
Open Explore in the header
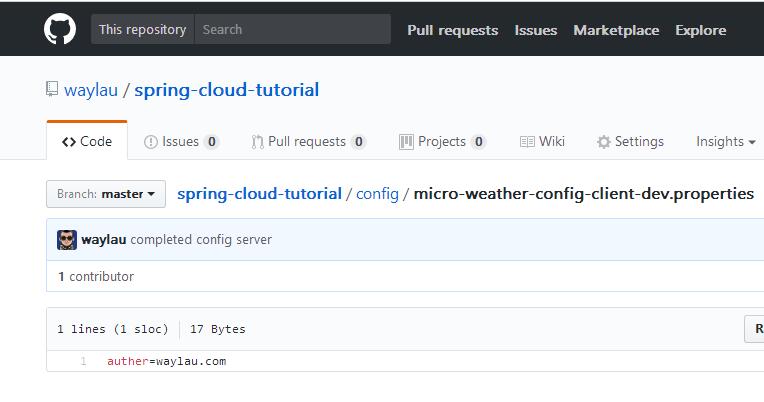click(x=701, y=30)
